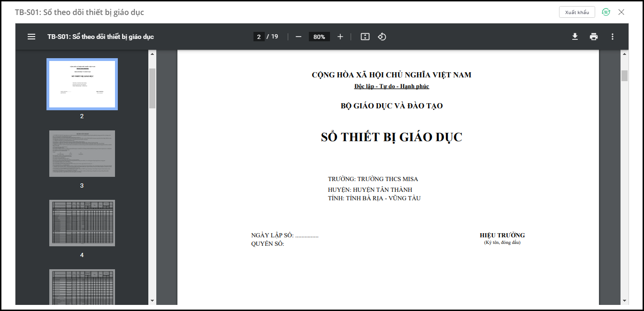644x311 pixels.
Task: Edit the current page number field
Action: (259, 37)
